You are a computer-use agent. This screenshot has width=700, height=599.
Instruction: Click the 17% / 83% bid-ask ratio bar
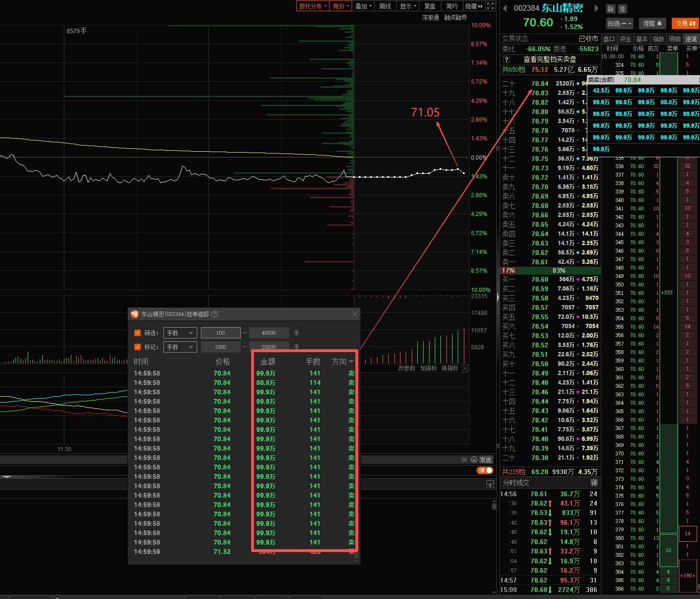[x=550, y=271]
